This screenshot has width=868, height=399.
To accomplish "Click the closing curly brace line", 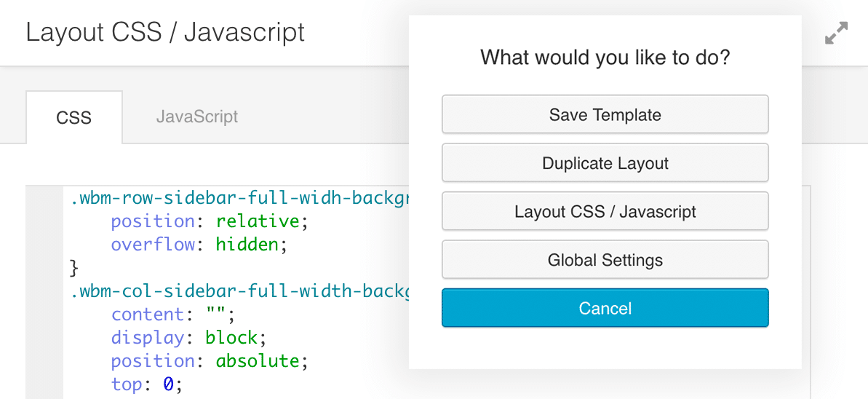I will coord(74,268).
